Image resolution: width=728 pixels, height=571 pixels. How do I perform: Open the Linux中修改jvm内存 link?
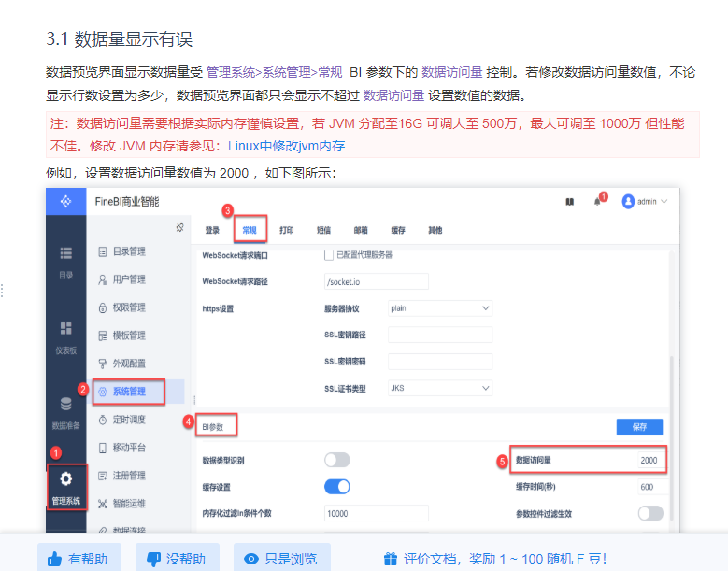point(287,146)
